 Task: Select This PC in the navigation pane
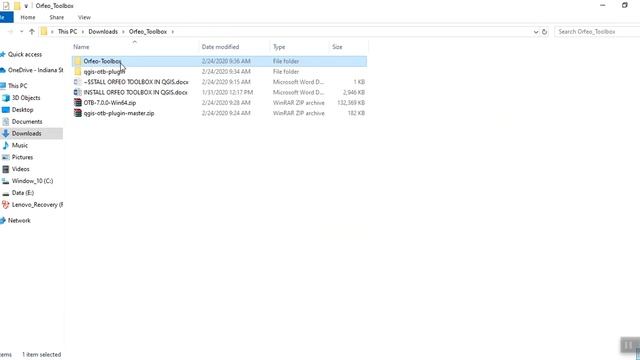coord(18,86)
